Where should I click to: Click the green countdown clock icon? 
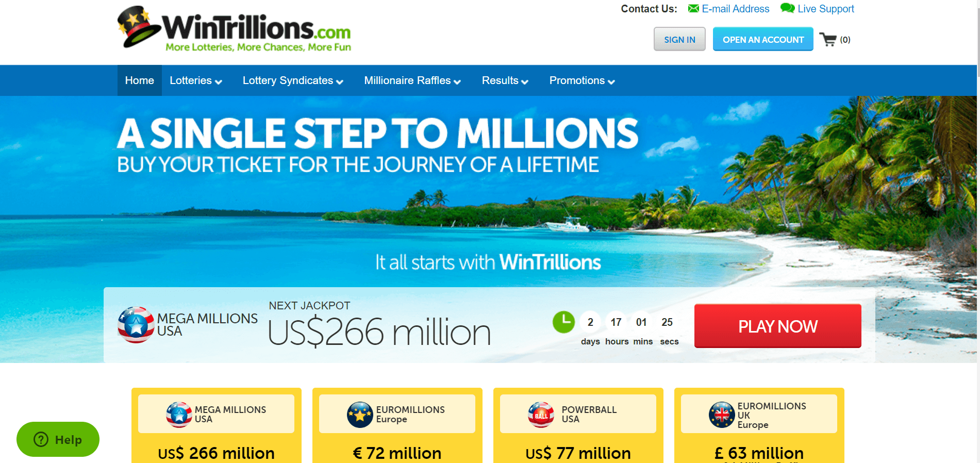[x=563, y=322]
